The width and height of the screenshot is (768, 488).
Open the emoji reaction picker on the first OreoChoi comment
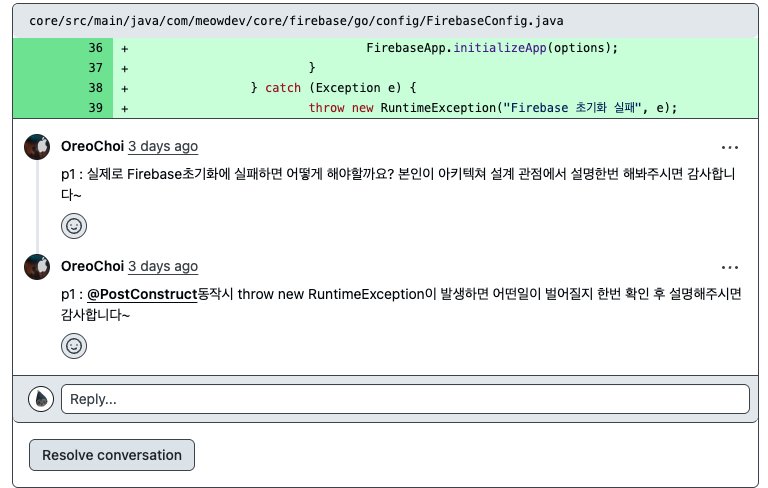click(x=74, y=226)
